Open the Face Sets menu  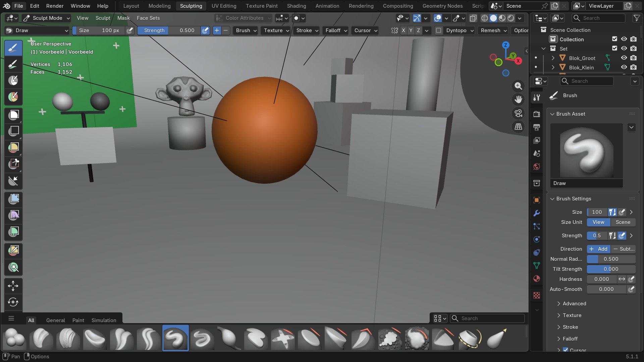(x=148, y=18)
